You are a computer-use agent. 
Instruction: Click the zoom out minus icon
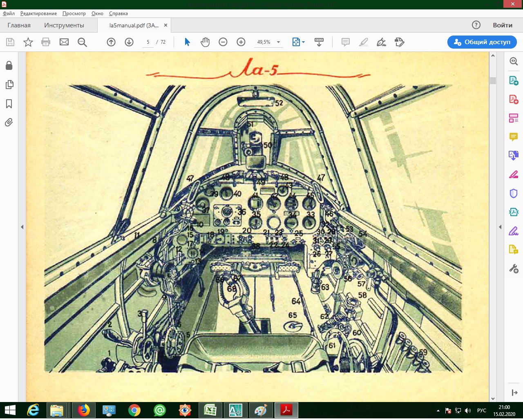(x=223, y=42)
